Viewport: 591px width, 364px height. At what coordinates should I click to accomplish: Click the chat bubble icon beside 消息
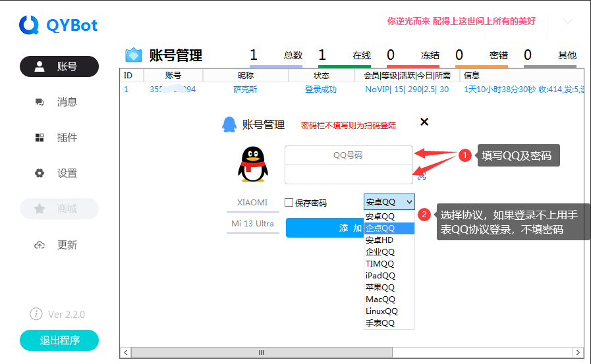click(39, 102)
